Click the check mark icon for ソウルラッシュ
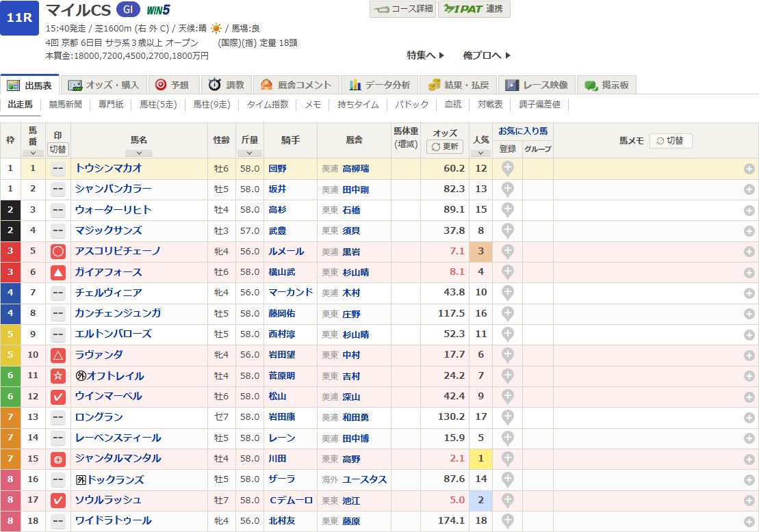Image resolution: width=759 pixels, height=532 pixels. coord(58,501)
